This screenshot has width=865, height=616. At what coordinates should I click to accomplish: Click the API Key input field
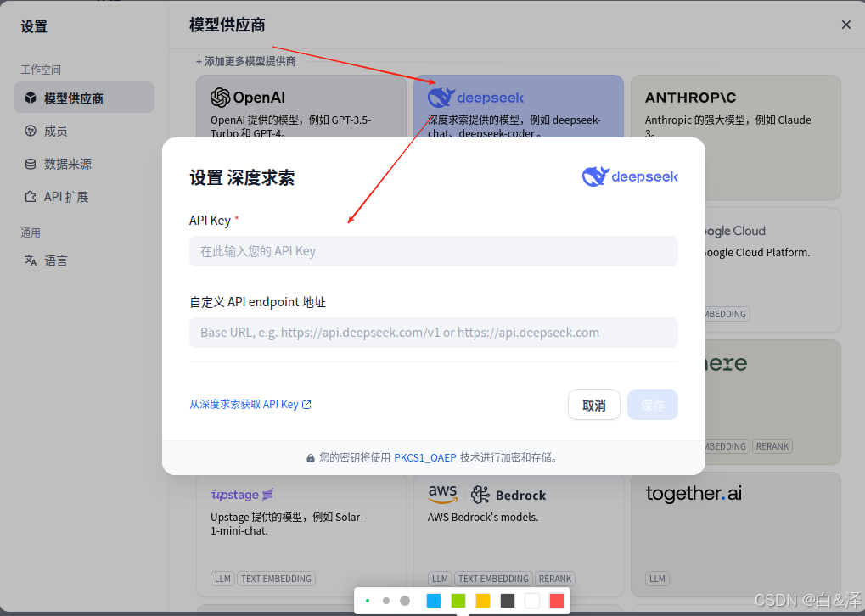pyautogui.click(x=433, y=251)
